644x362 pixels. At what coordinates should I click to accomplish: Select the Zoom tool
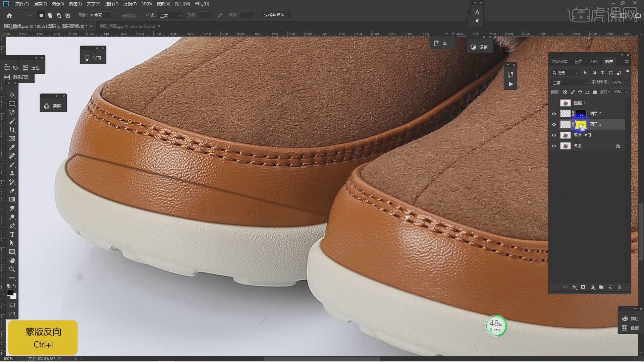tap(12, 269)
